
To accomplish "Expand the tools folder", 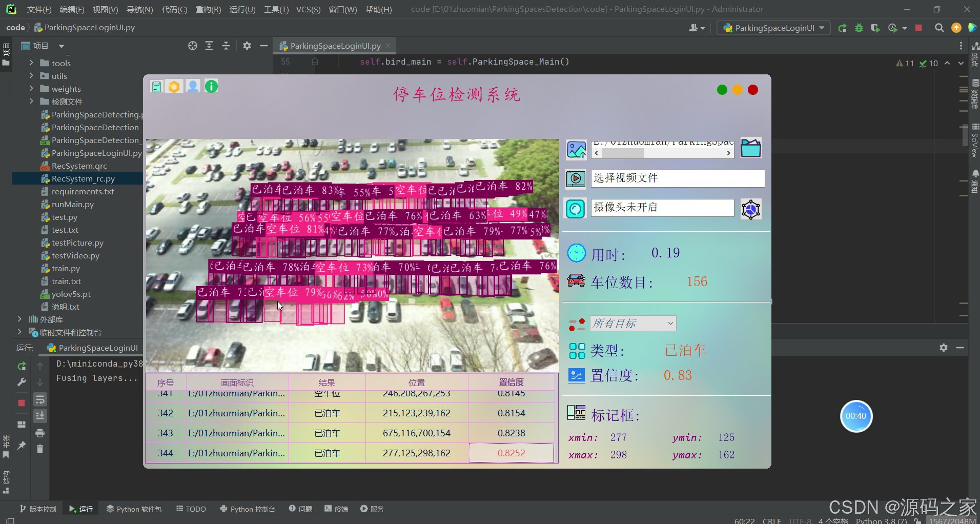I will coord(31,63).
